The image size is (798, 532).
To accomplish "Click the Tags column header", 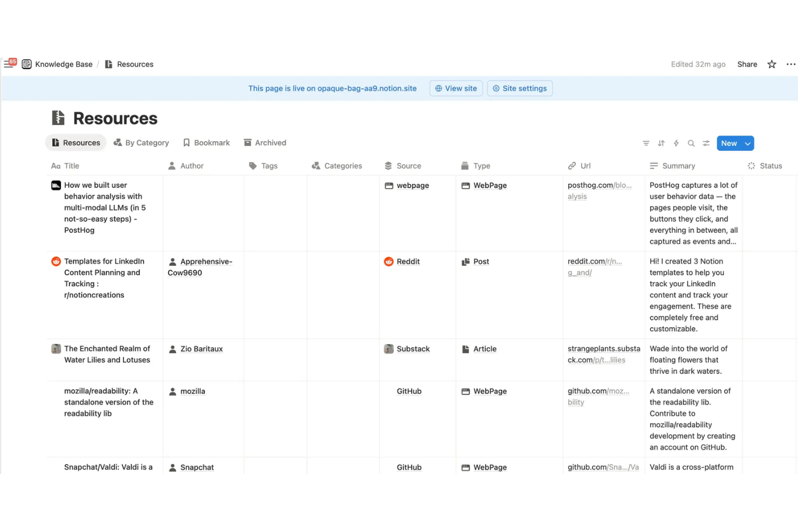I will tap(263, 166).
